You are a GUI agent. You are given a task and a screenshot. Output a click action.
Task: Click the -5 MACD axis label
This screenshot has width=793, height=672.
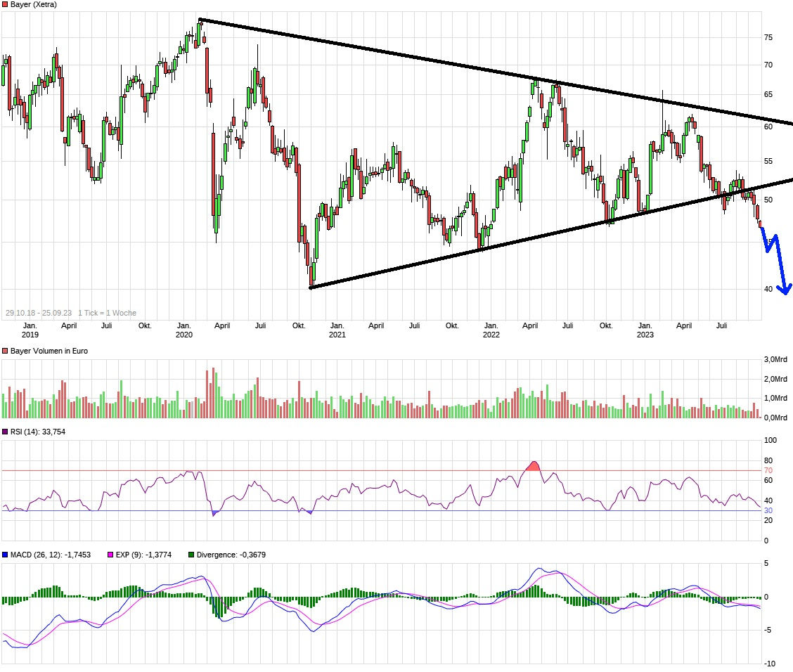(x=768, y=630)
